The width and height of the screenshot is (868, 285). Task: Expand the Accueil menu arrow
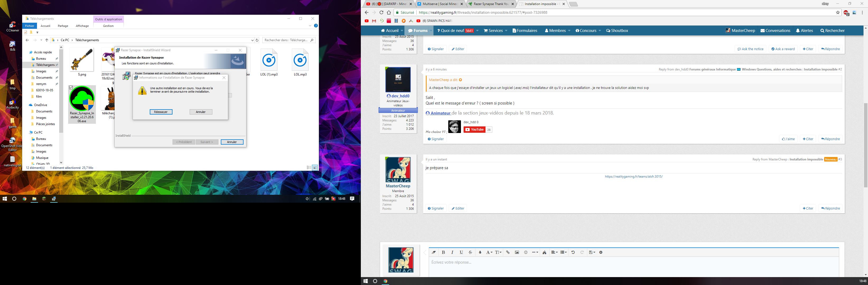click(x=402, y=31)
